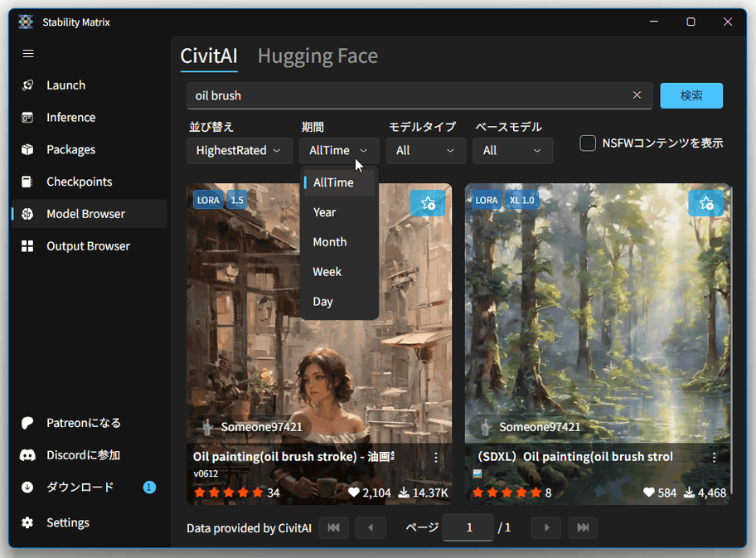Open the Settings page
The width and height of the screenshot is (756, 558).
click(x=90, y=522)
